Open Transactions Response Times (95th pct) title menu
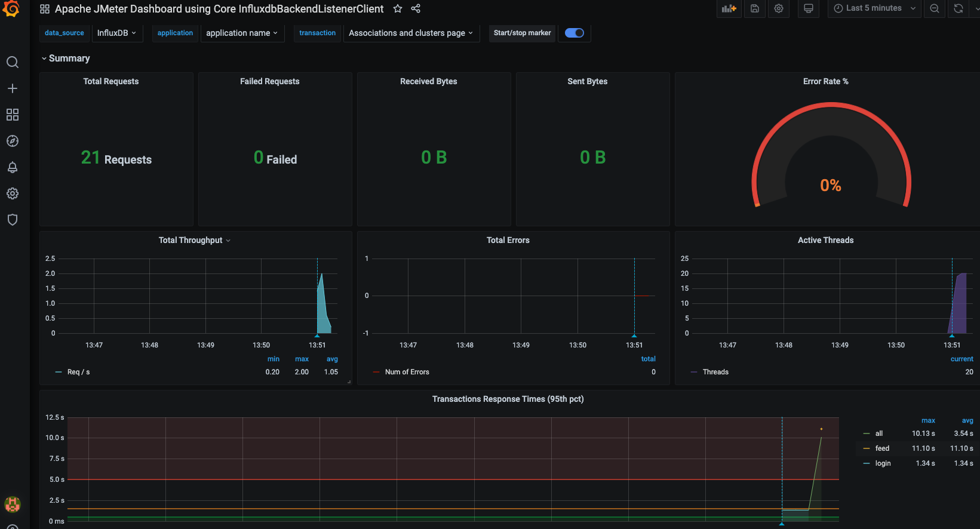The height and width of the screenshot is (529, 980). tap(508, 399)
